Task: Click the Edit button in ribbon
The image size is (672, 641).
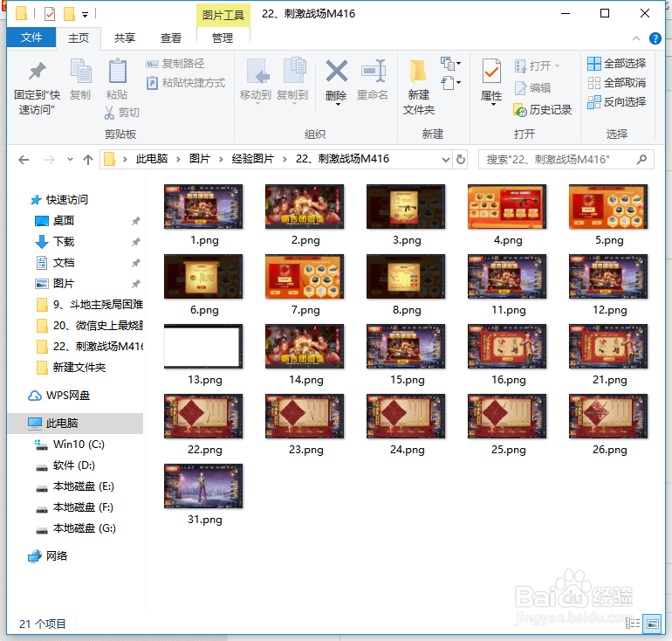Action: point(532,88)
